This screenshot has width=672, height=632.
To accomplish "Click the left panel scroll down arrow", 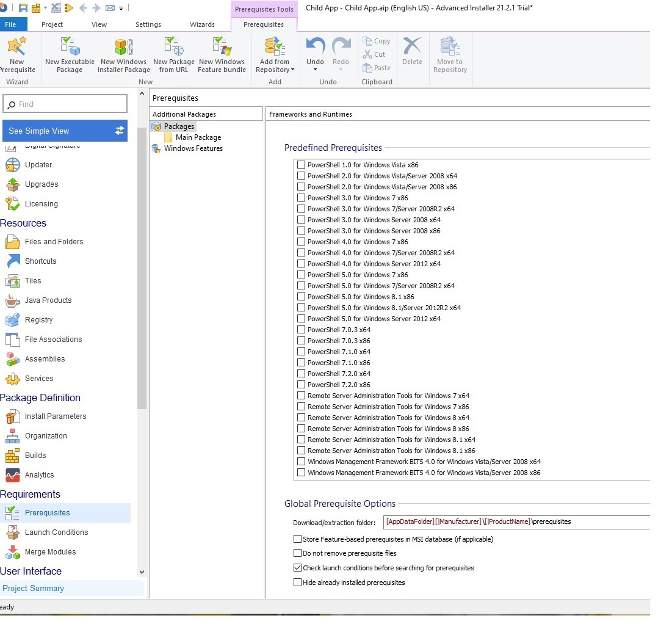I will tap(142, 572).
